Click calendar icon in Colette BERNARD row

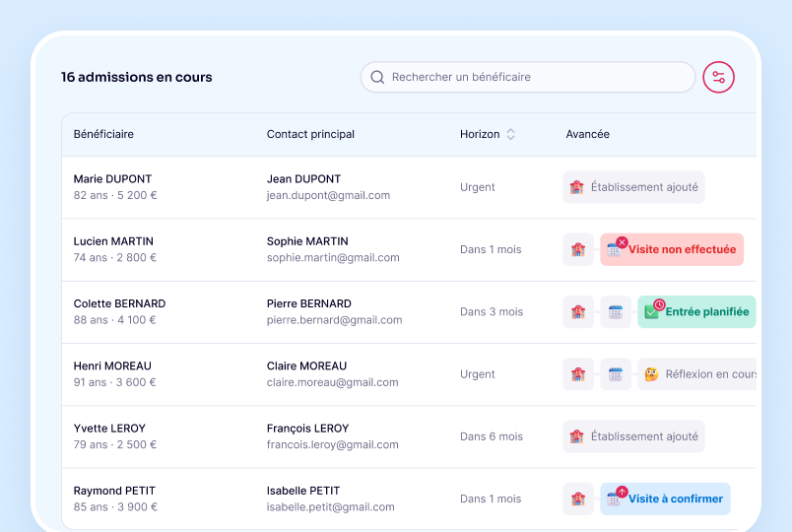(616, 311)
